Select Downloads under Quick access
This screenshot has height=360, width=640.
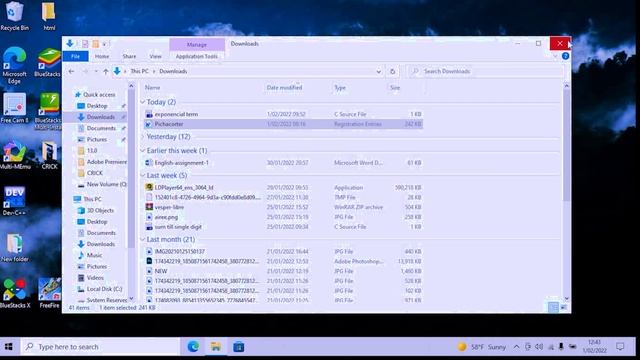[x=101, y=117]
